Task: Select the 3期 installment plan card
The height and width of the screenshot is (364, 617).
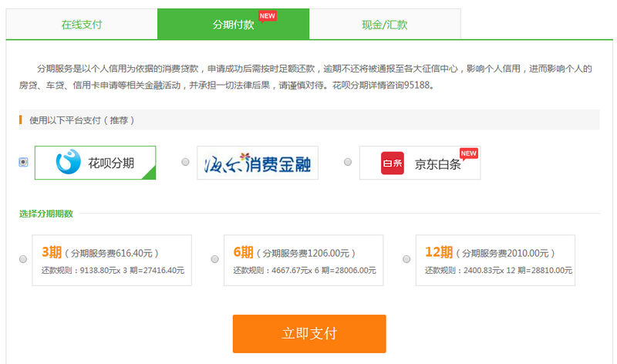Action: tap(112, 260)
